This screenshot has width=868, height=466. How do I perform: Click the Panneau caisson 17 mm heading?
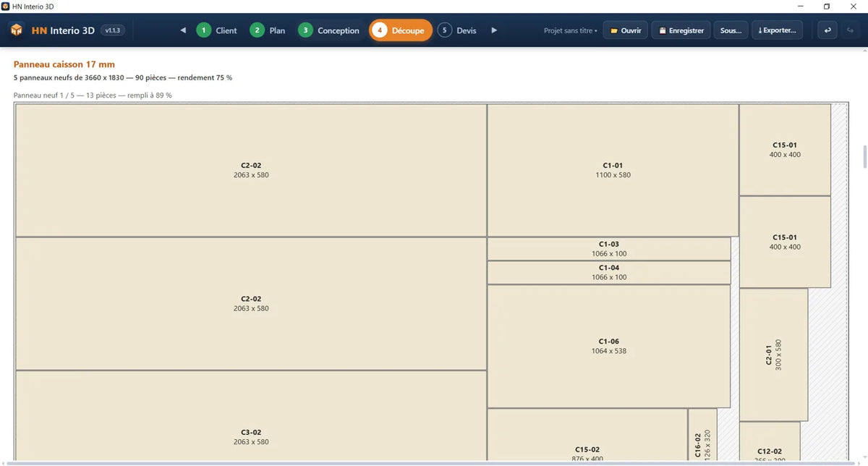coord(64,64)
